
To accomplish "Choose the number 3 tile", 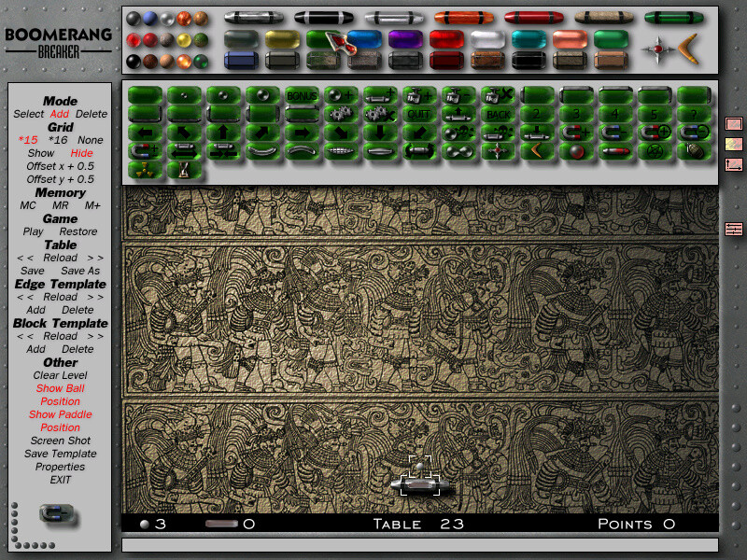I will [x=575, y=114].
